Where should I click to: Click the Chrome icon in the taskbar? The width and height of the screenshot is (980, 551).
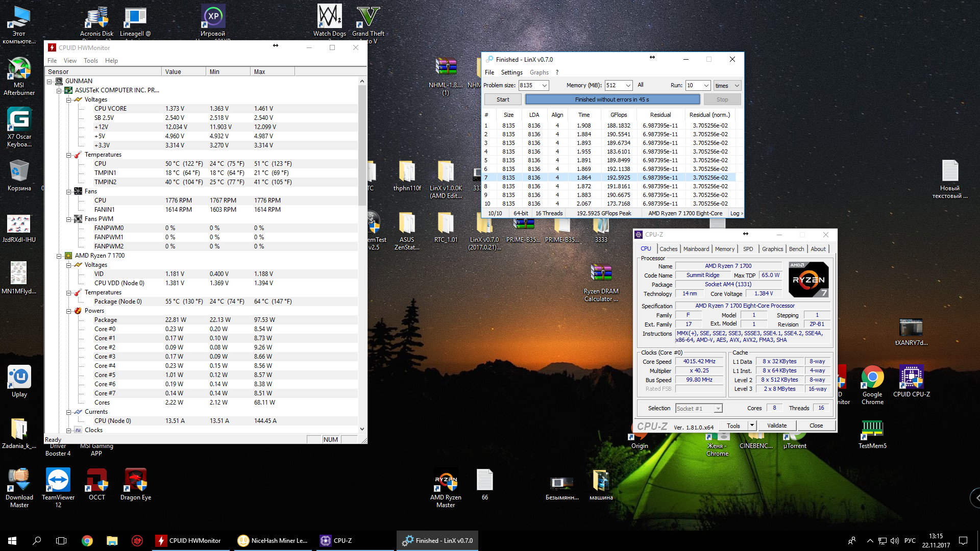[87, 541]
